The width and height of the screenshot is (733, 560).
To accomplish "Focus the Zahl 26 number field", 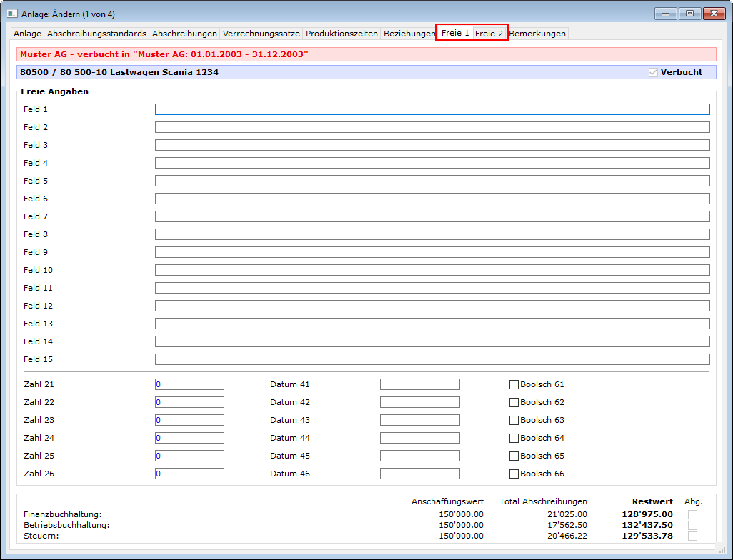I will coord(189,474).
